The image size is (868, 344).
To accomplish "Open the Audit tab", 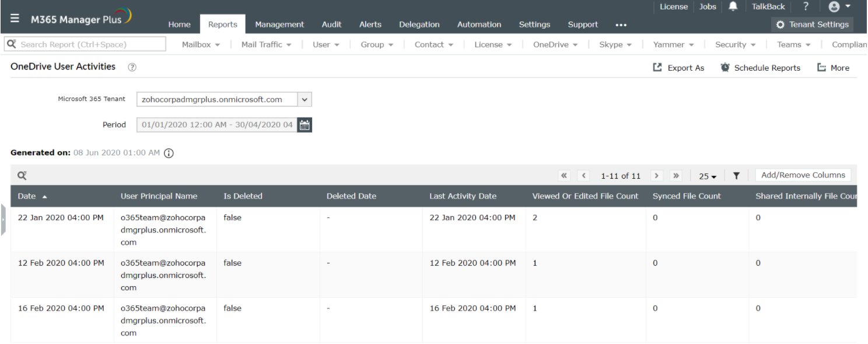I will 332,25.
